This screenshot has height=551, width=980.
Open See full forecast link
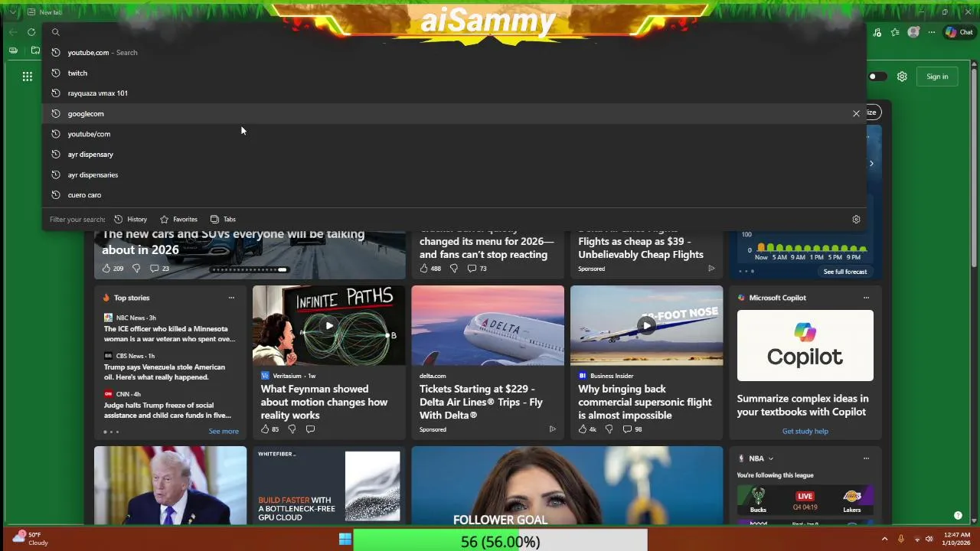point(845,272)
